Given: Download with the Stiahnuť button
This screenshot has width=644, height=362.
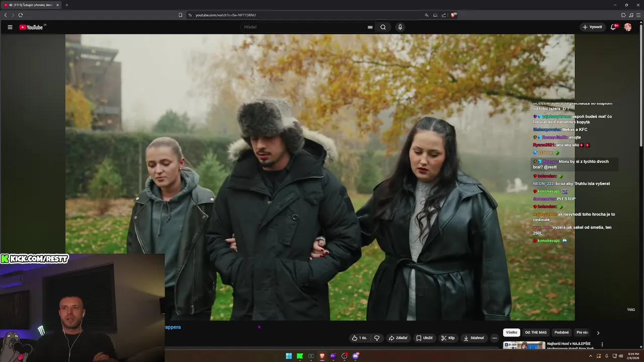Looking at the screenshot, I should [474, 338].
